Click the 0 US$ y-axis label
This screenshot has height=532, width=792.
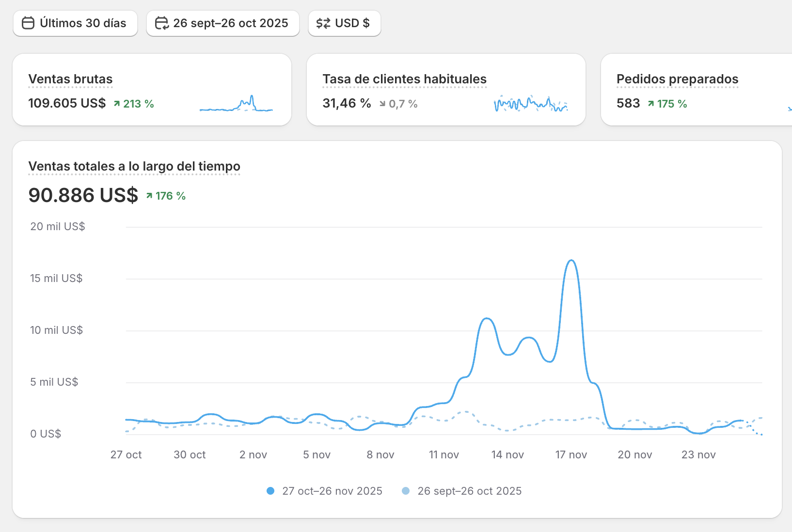(46, 434)
